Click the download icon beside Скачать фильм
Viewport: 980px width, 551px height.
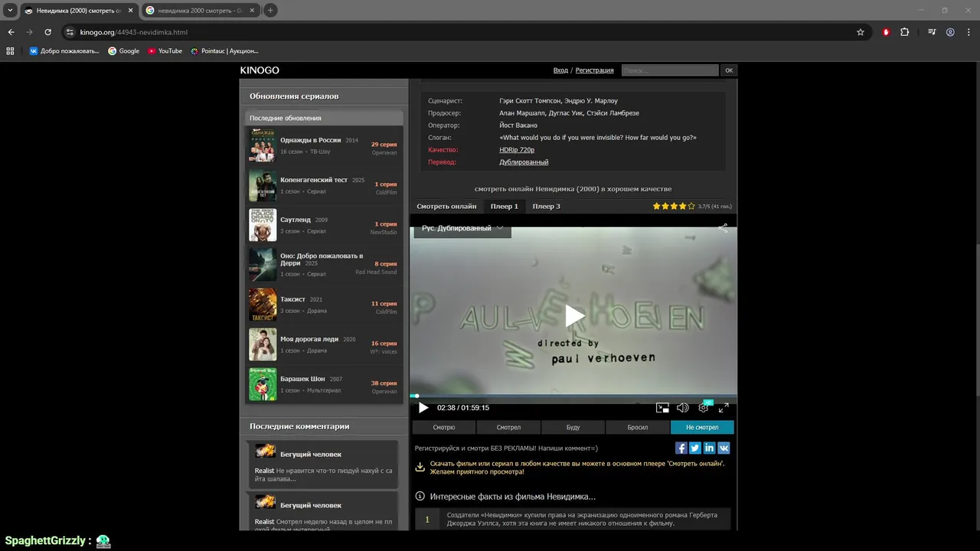(x=420, y=467)
